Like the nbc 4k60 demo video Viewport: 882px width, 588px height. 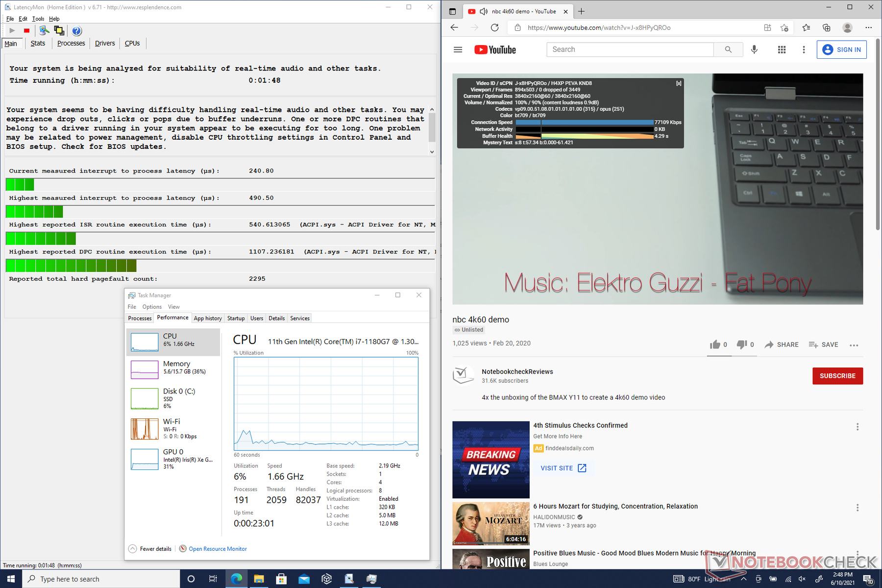(x=718, y=344)
